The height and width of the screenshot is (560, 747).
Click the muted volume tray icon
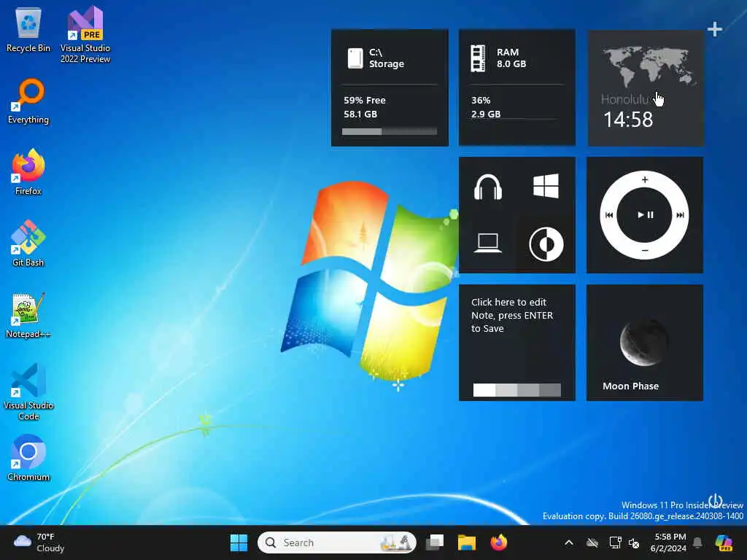click(634, 542)
